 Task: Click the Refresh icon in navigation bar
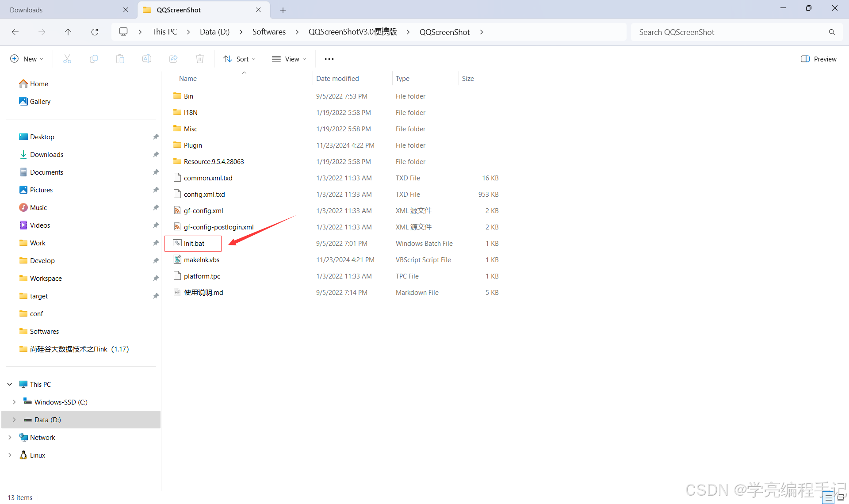(x=95, y=32)
